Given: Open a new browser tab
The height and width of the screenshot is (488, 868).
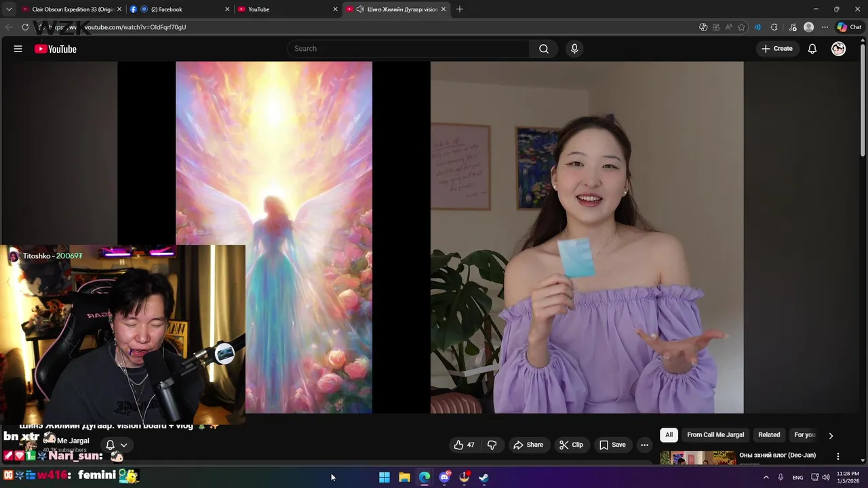Looking at the screenshot, I should (x=460, y=9).
